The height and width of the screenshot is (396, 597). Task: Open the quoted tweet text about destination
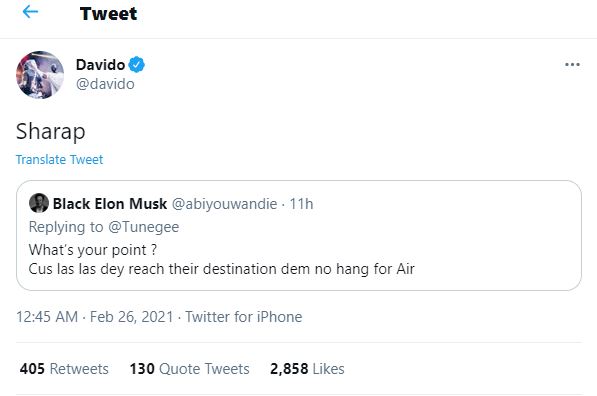(221, 259)
